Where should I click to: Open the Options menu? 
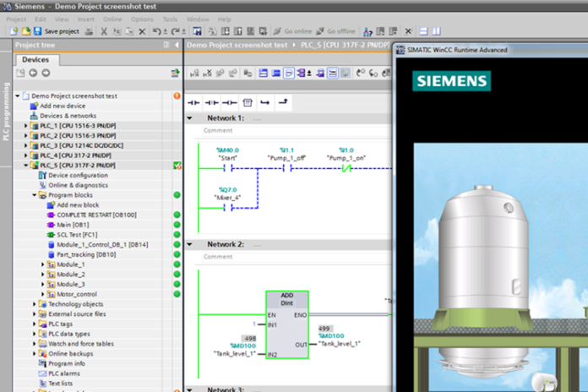(142, 19)
